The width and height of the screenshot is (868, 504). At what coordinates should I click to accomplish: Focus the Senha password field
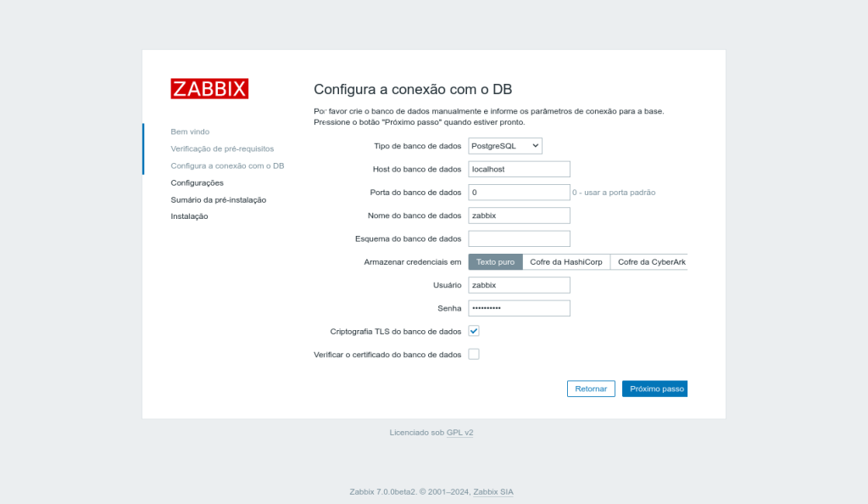pyautogui.click(x=519, y=308)
